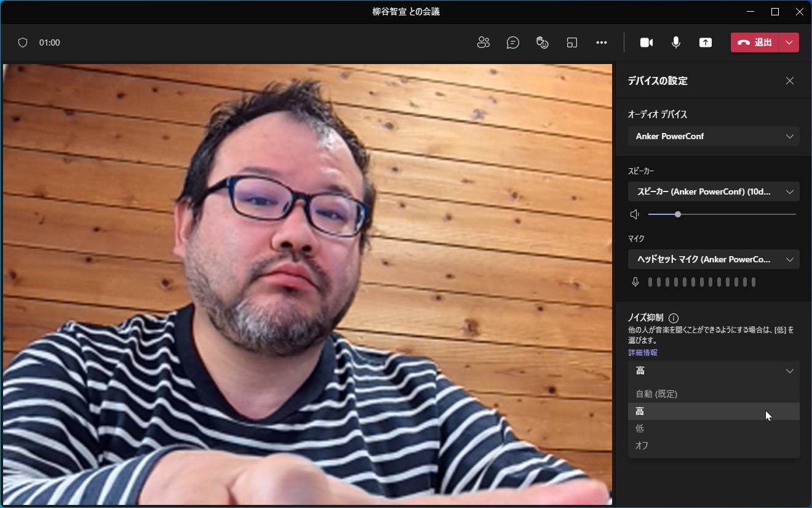Open the meeting chat icon
This screenshot has width=812, height=508.
coord(513,42)
